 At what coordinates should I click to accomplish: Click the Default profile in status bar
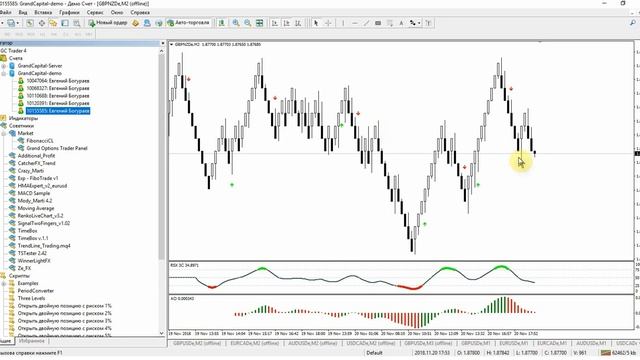point(374,353)
